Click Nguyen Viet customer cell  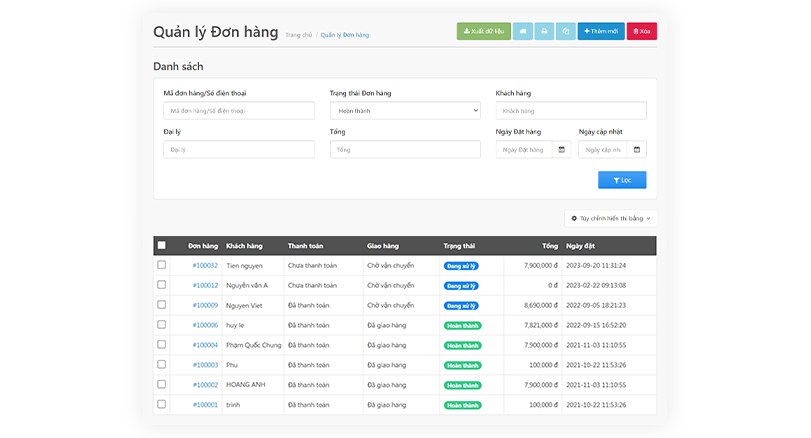[x=244, y=305]
